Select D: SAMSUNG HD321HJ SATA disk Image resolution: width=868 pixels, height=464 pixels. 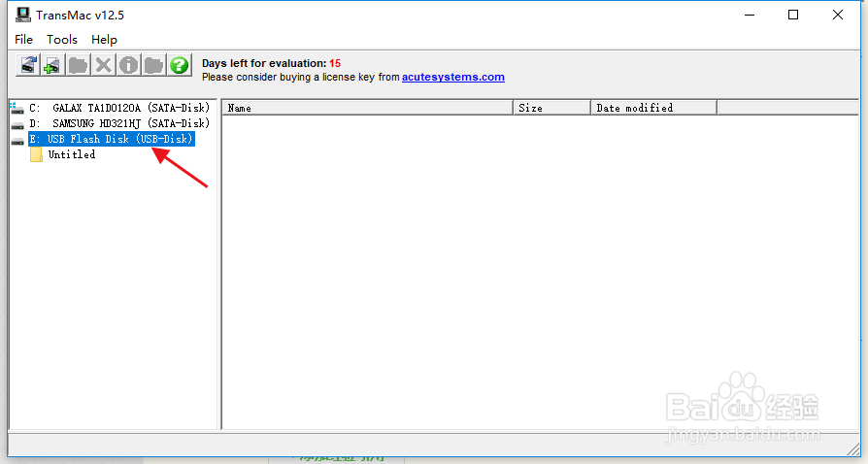tap(119, 123)
